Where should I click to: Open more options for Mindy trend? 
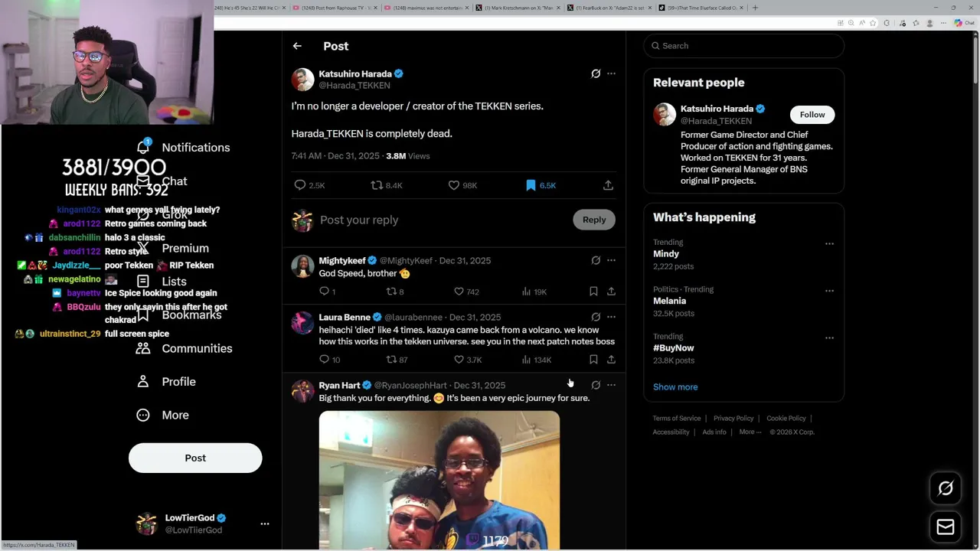[x=829, y=243]
